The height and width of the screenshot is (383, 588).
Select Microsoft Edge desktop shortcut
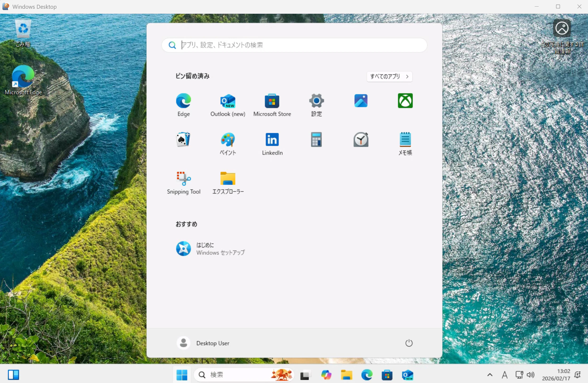tap(23, 80)
